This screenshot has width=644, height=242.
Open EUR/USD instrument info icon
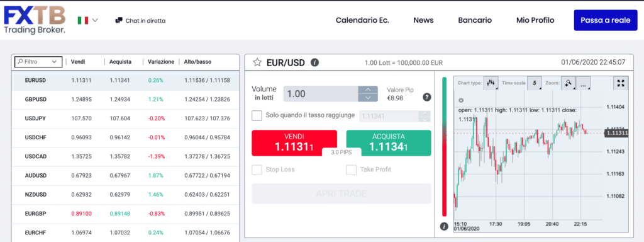[x=314, y=62]
